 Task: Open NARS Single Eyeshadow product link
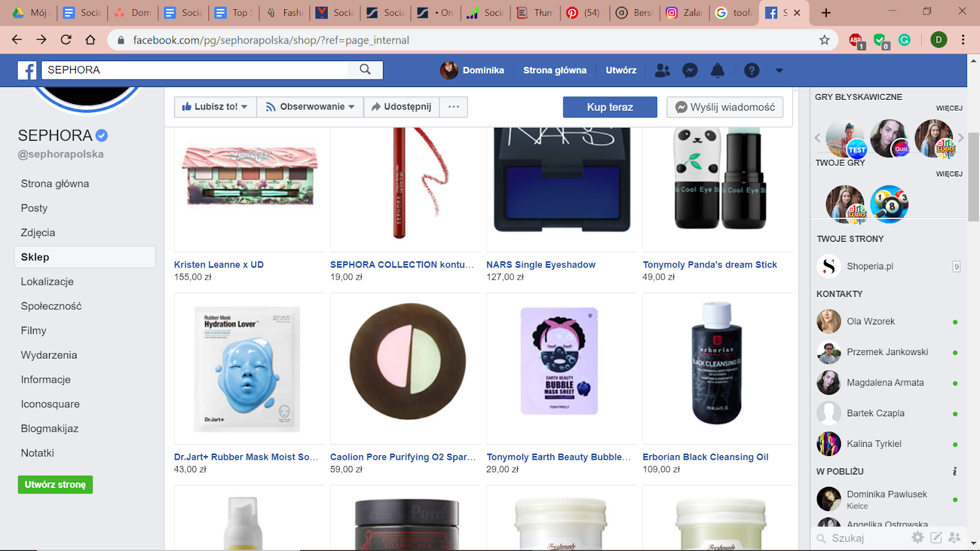tap(541, 264)
